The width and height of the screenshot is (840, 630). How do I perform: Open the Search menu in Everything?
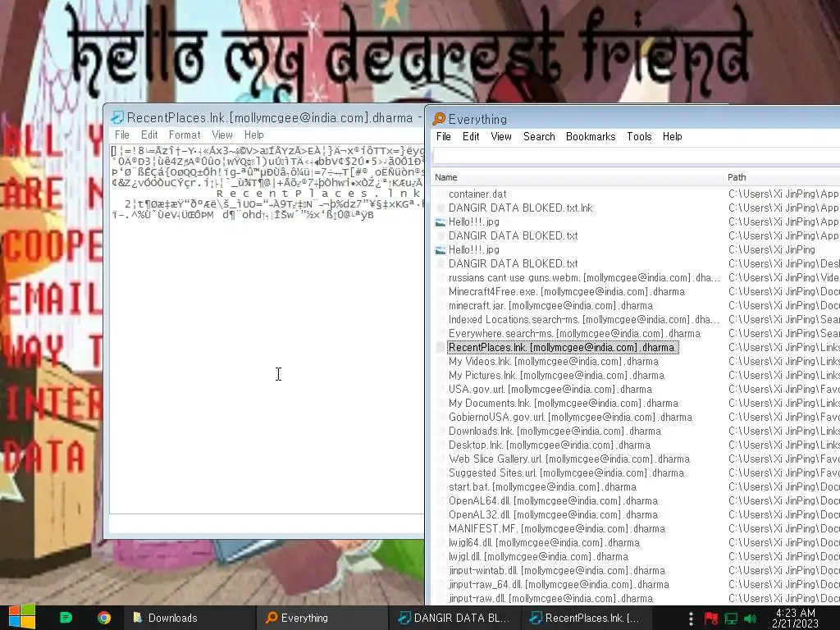539,137
